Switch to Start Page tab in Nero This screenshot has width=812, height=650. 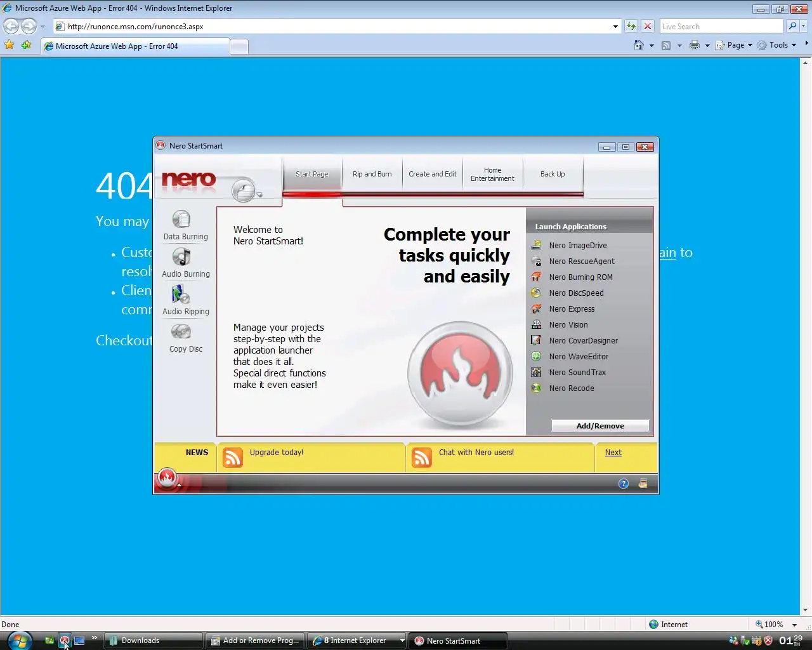312,174
